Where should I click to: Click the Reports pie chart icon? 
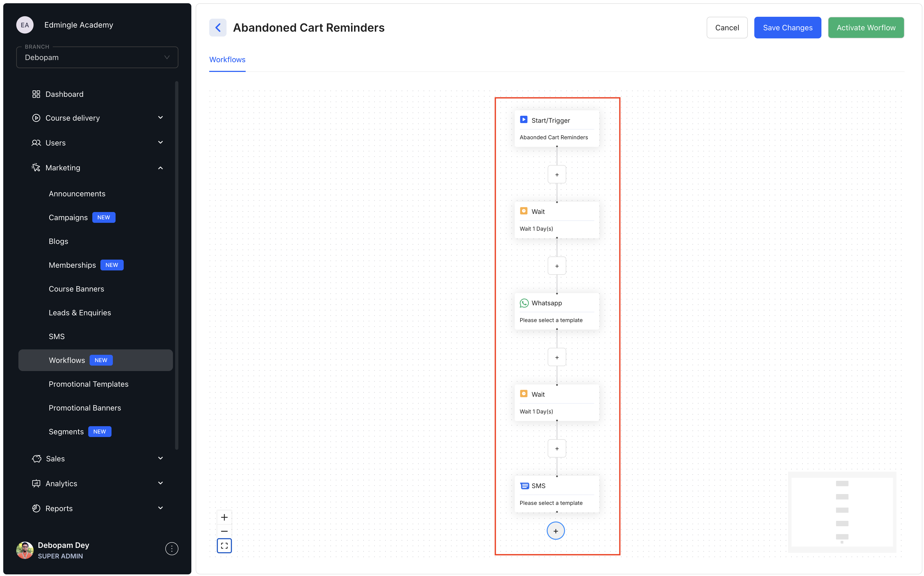[x=36, y=508]
